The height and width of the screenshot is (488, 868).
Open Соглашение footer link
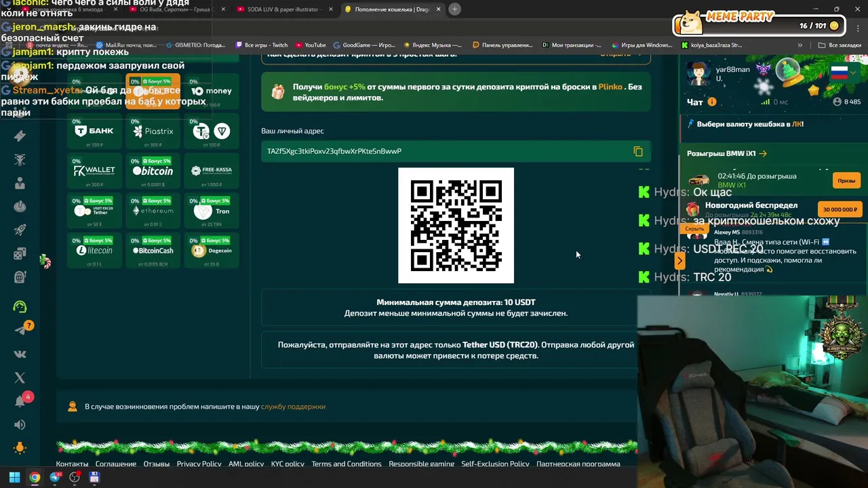[115, 464]
